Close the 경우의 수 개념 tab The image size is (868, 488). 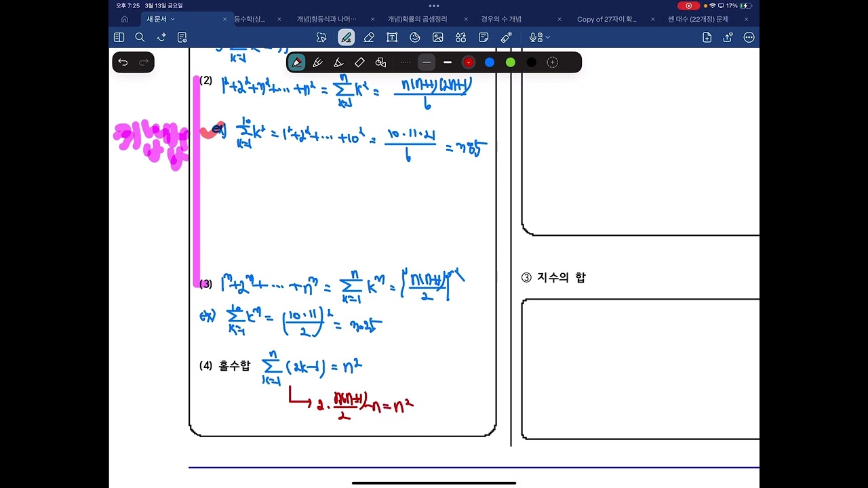point(559,19)
